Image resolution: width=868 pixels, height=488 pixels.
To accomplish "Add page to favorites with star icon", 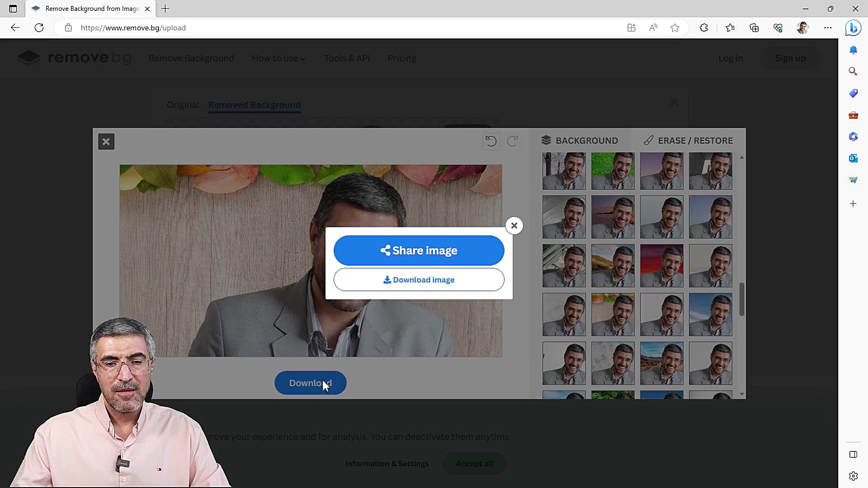I will pos(675,28).
